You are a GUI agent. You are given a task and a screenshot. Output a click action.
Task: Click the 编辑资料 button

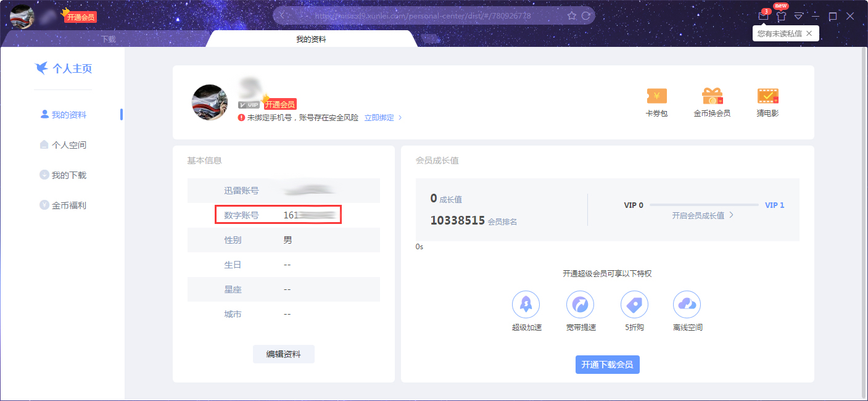click(283, 353)
